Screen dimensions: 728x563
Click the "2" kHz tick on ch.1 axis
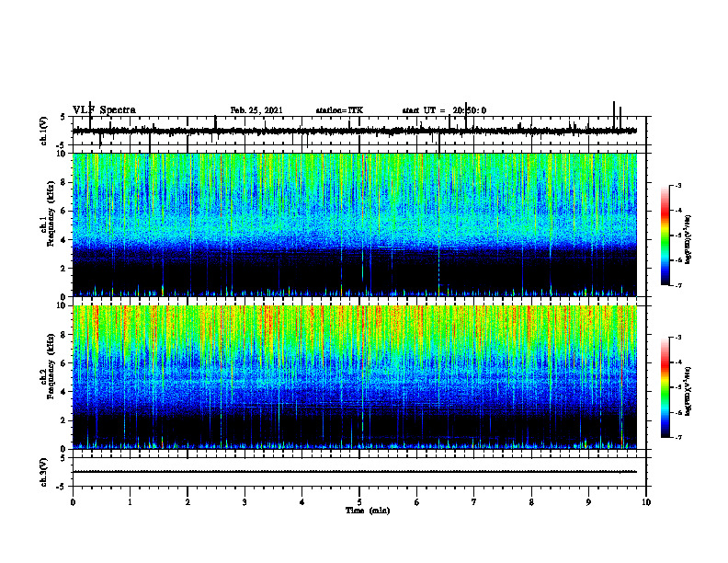coord(63,268)
